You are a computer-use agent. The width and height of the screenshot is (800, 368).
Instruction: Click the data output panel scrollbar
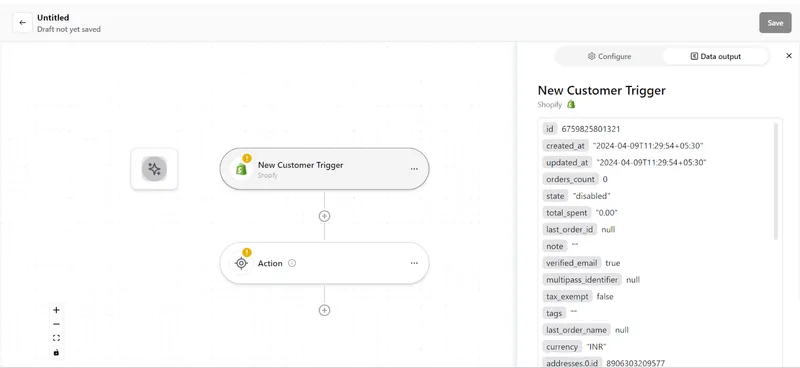(x=776, y=181)
